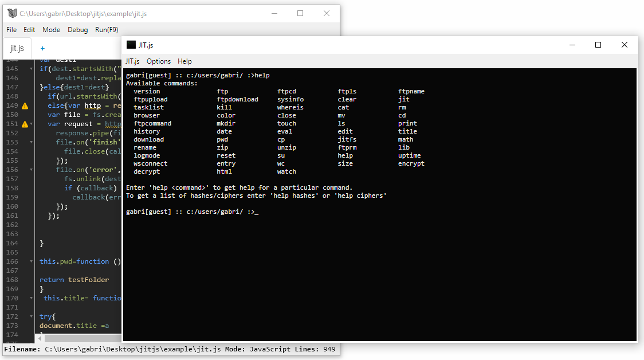The width and height of the screenshot is (644, 360).
Task: Click the terminal prompt input line cursor
Action: [x=256, y=212]
